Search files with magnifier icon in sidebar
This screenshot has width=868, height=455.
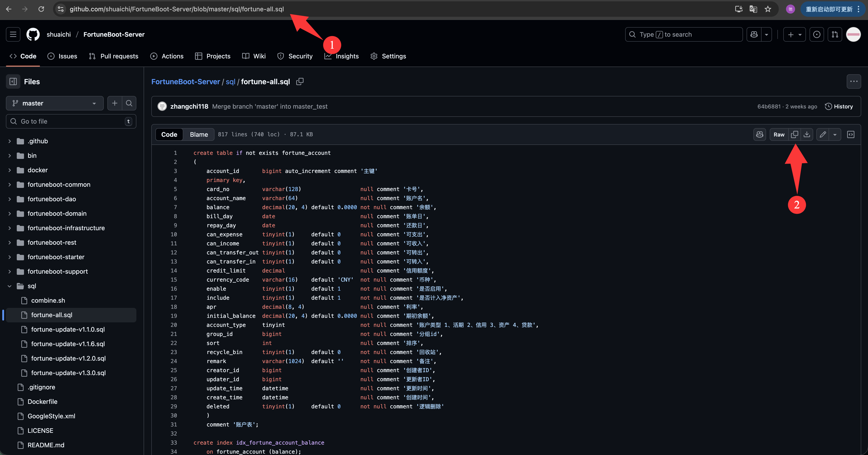click(129, 103)
